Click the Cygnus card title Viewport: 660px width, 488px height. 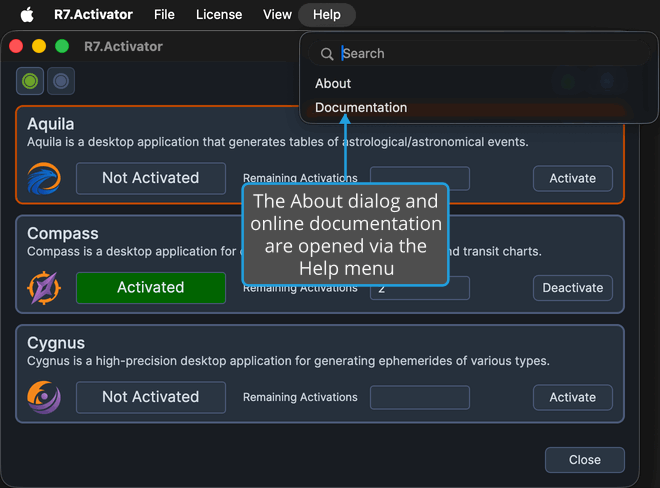click(x=56, y=344)
